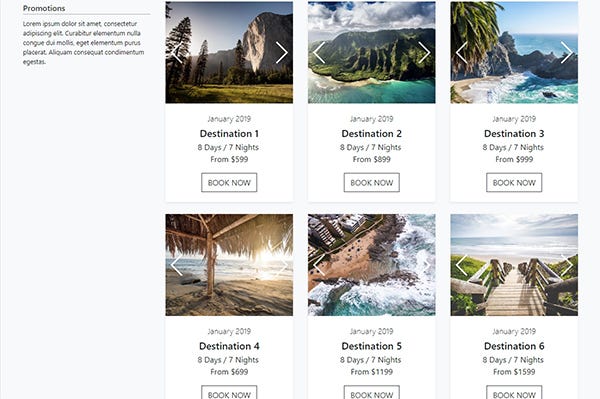Click Book Now for Destination 4

[229, 392]
